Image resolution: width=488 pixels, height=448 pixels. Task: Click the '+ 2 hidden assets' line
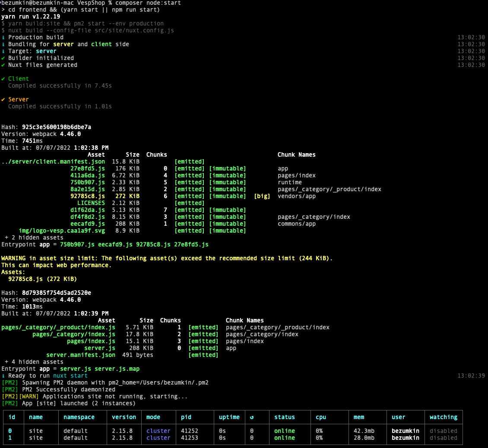(34, 237)
